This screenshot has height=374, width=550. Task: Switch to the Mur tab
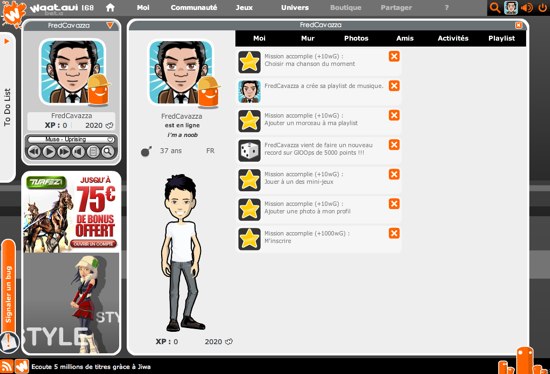tap(308, 39)
